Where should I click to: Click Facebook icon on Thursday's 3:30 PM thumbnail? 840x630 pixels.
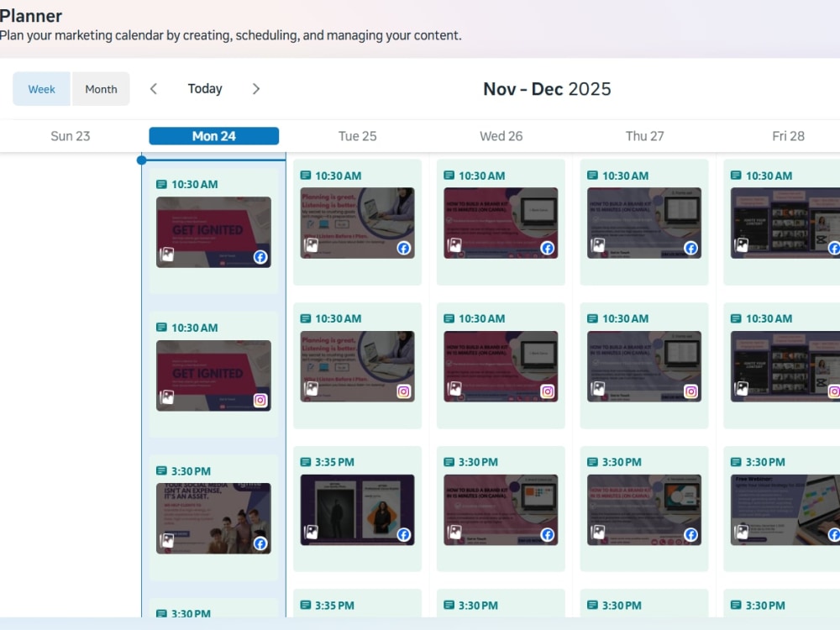click(x=691, y=534)
